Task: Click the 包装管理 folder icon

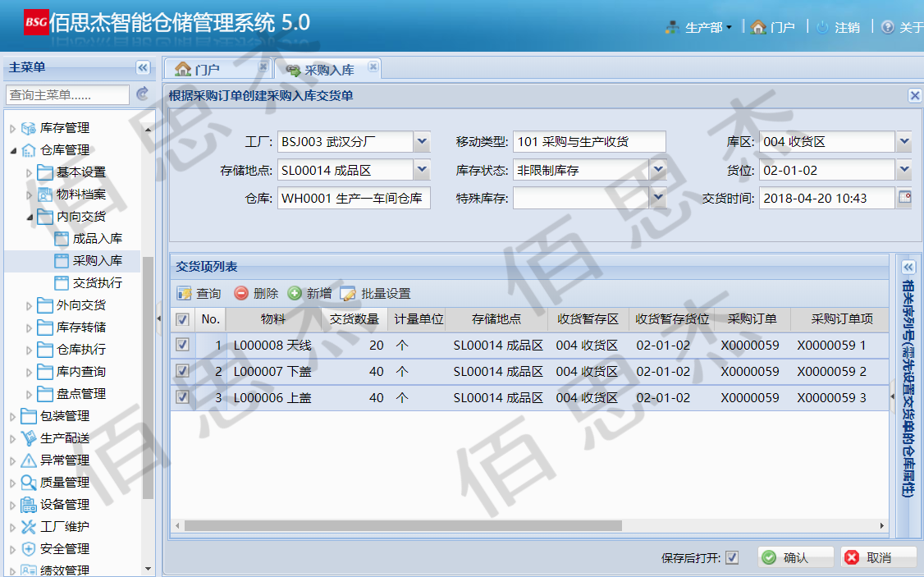Action: pos(28,416)
